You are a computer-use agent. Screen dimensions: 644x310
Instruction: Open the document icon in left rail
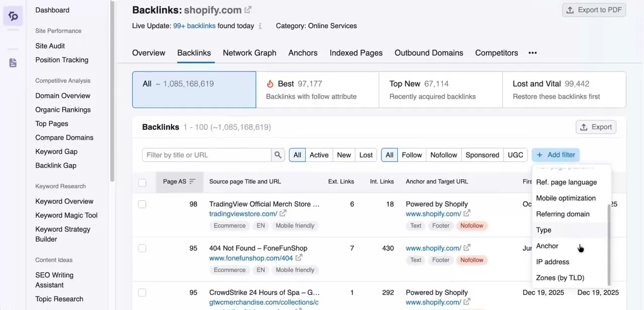[x=13, y=63]
